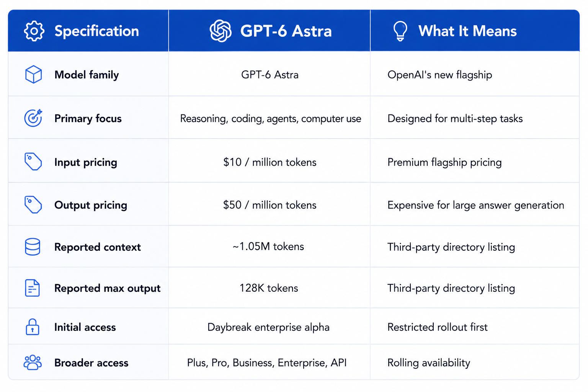Viewport: 588px width, 392px height.
Task: Click the Reported context row label
Action: coord(98,247)
